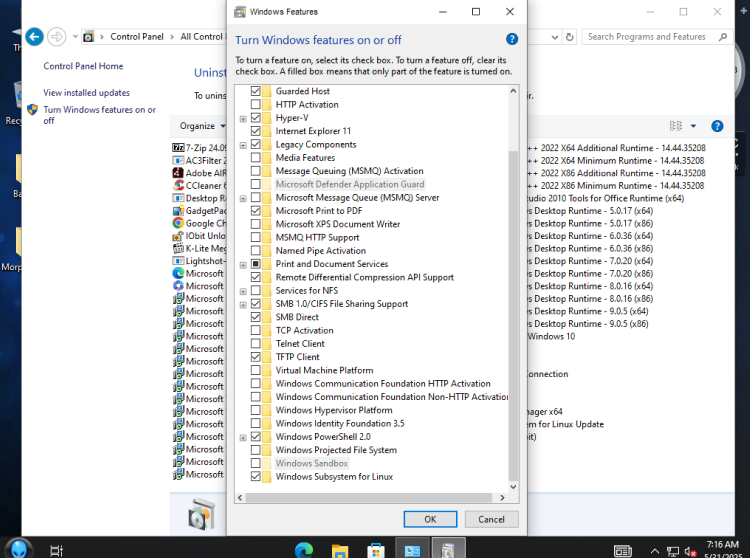Select TFTP Client feature row
Viewport: 750px width, 558px height.
pos(298,357)
